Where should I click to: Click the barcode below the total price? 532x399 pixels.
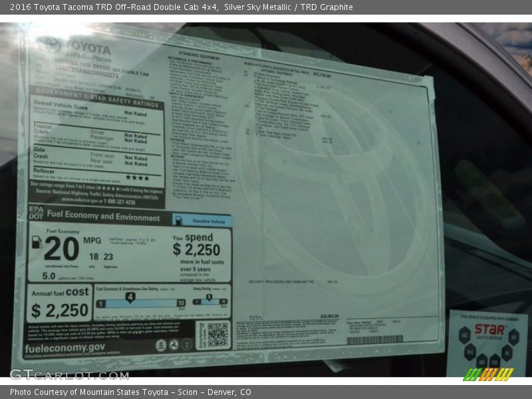coord(374,340)
